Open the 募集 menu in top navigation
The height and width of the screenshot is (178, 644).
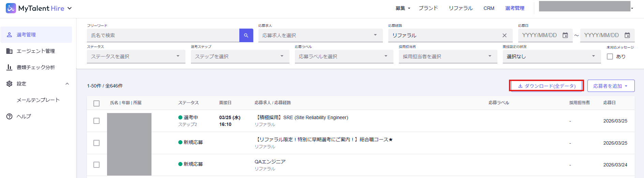(x=403, y=8)
